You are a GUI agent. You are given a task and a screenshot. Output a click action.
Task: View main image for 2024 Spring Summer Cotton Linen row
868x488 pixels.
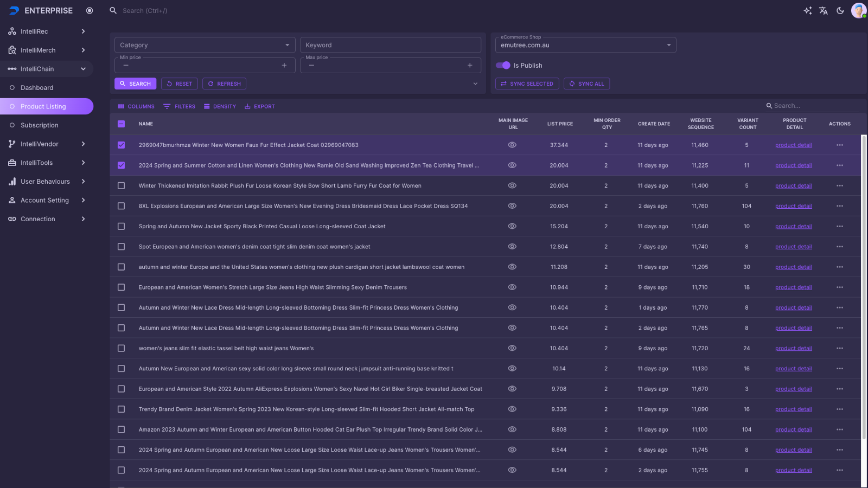click(512, 165)
